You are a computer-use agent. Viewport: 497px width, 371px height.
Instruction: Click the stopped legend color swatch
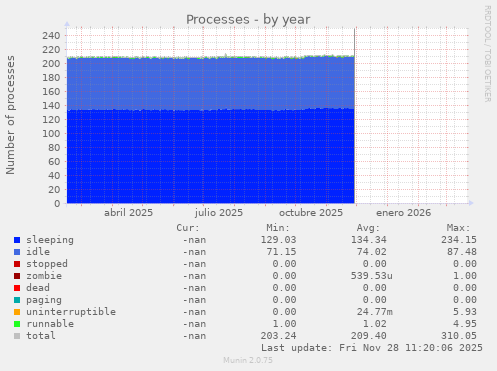(x=17, y=264)
